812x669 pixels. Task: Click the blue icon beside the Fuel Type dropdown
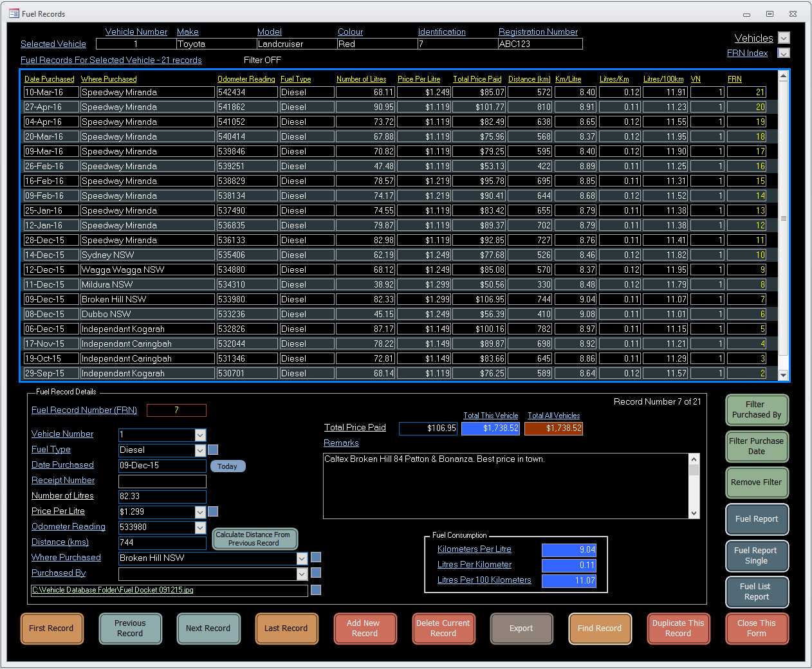point(213,450)
